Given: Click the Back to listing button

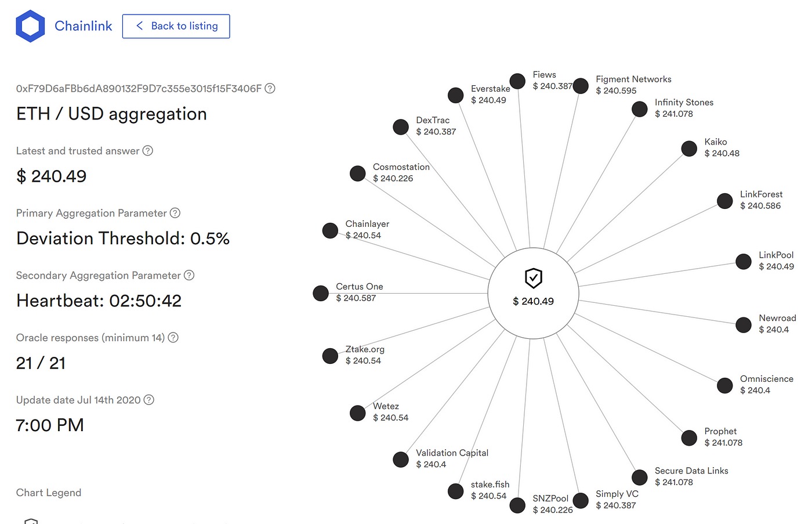Looking at the screenshot, I should pyautogui.click(x=176, y=26).
